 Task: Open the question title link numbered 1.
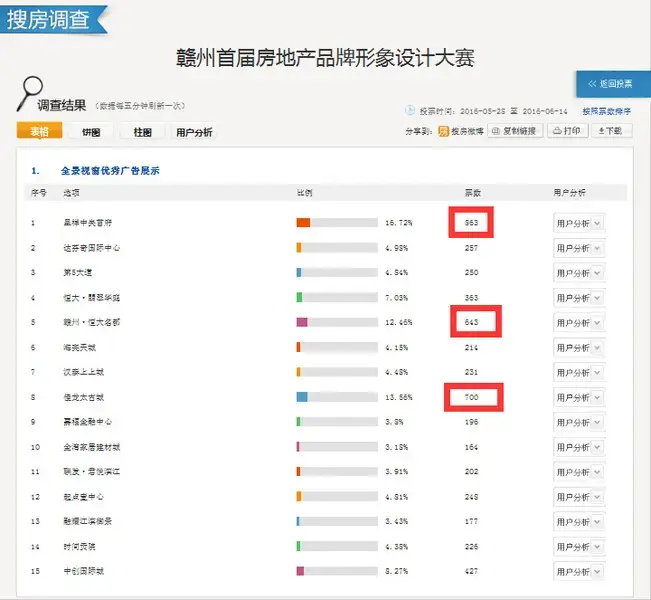tap(110, 171)
